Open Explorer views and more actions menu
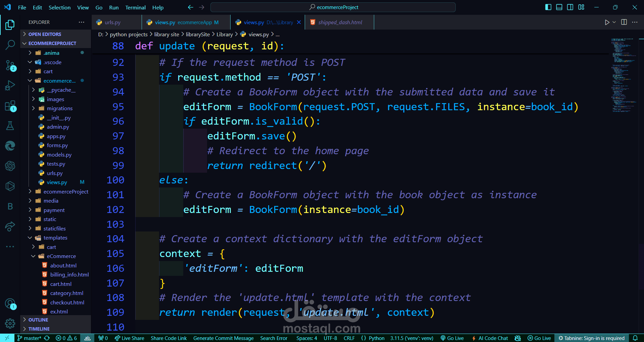The width and height of the screenshot is (644, 342). pyautogui.click(x=82, y=22)
